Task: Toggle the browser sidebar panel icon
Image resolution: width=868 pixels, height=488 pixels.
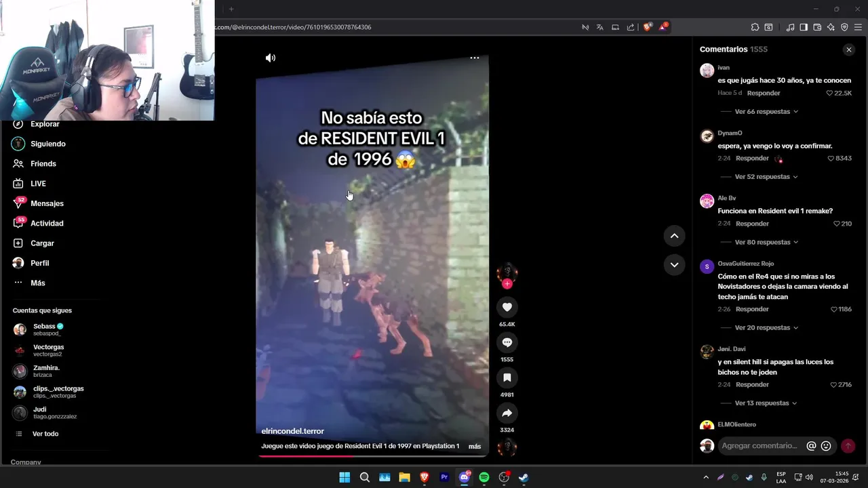Action: pyautogui.click(x=804, y=27)
